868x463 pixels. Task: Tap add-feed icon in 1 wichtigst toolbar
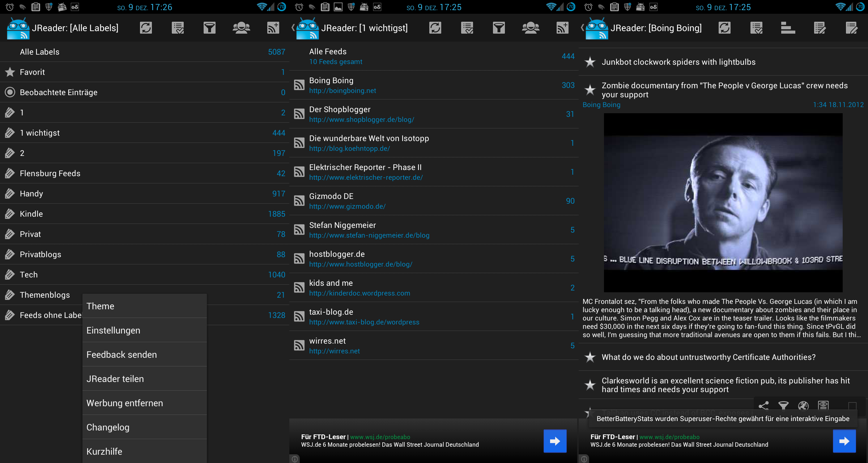point(562,28)
